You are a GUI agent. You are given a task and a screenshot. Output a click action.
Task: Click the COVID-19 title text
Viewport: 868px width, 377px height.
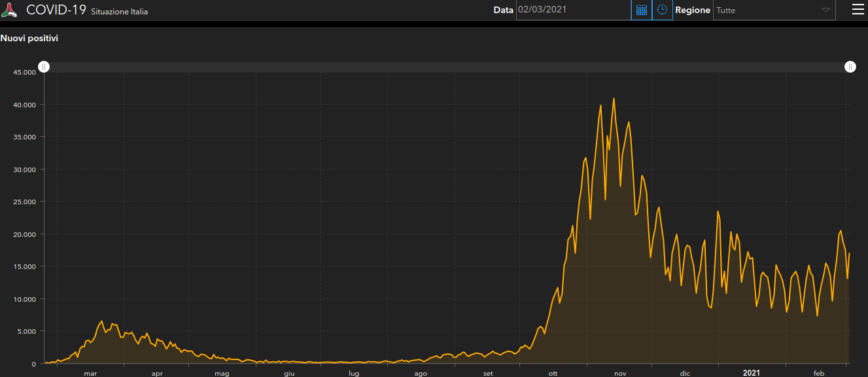[x=56, y=10]
